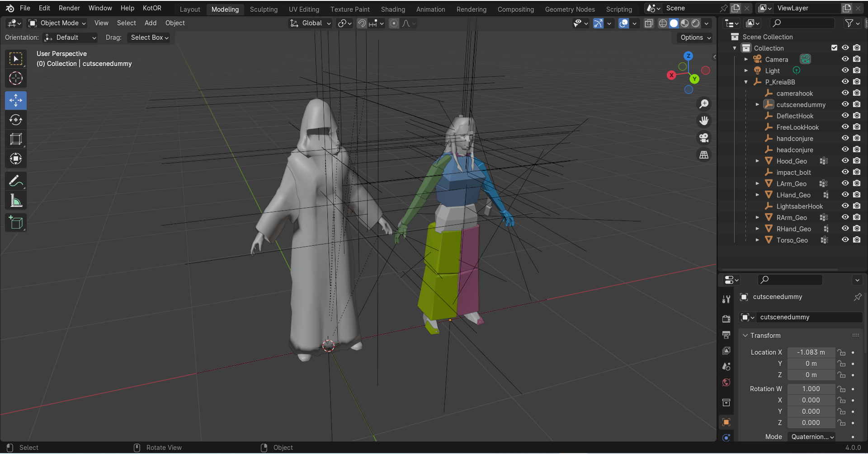Open the Physics properties tab
Image resolution: width=868 pixels, height=454 pixels.
(726, 437)
